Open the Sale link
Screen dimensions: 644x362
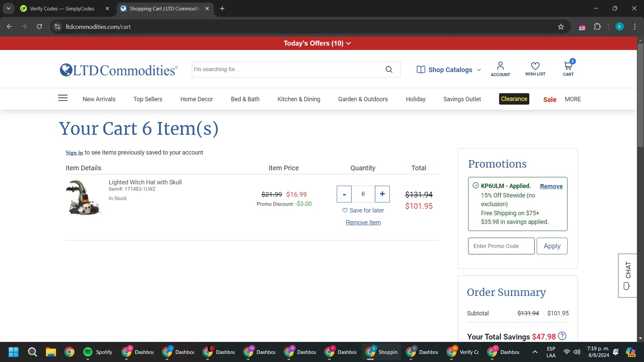click(550, 100)
